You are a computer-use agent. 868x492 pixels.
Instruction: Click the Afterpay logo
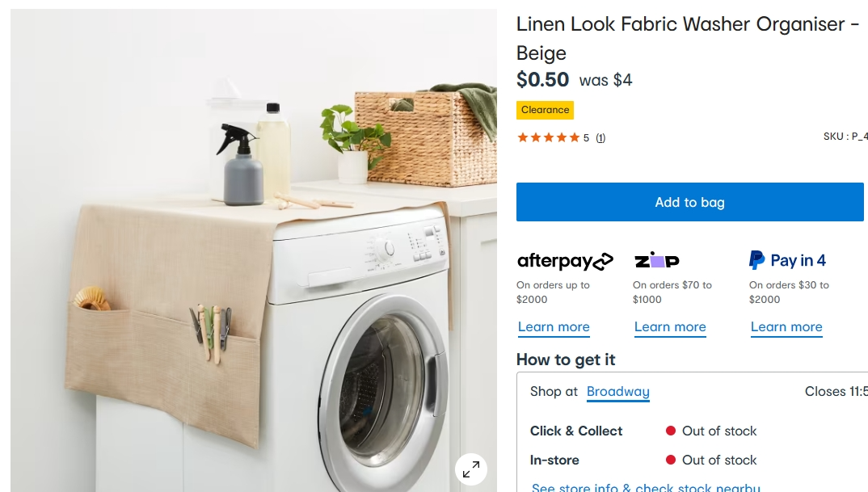(565, 261)
